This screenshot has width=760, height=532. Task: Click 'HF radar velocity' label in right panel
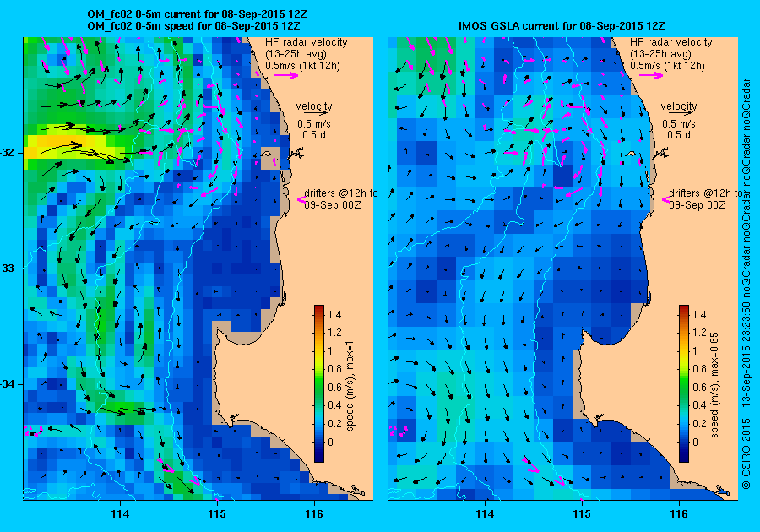pyautogui.click(x=671, y=42)
